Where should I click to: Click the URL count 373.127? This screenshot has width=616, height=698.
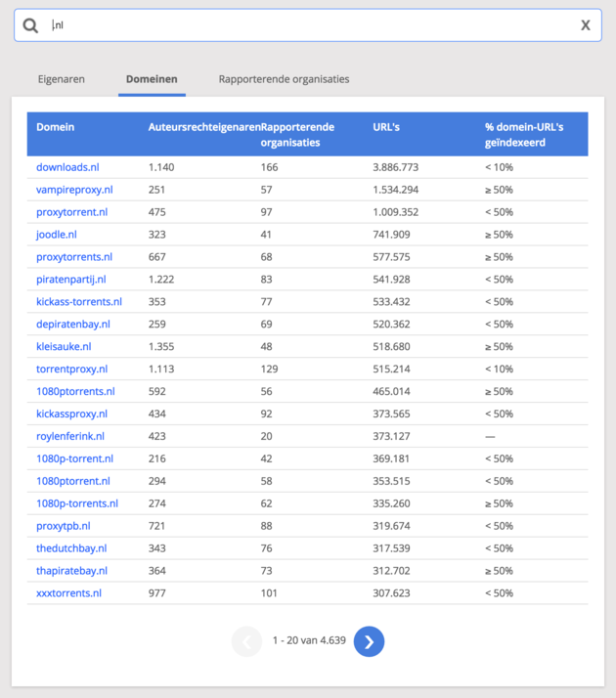pyautogui.click(x=391, y=436)
